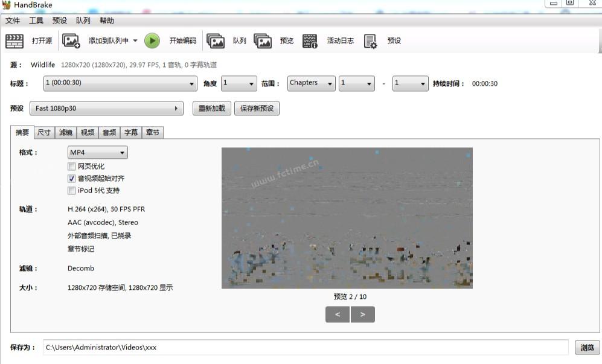Enable the iPod 5G Support checkbox
602x364 pixels.
71,190
